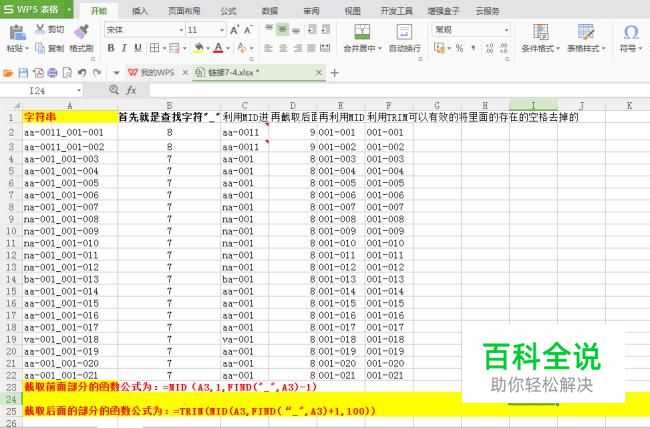Open print preview icon

(x=67, y=73)
